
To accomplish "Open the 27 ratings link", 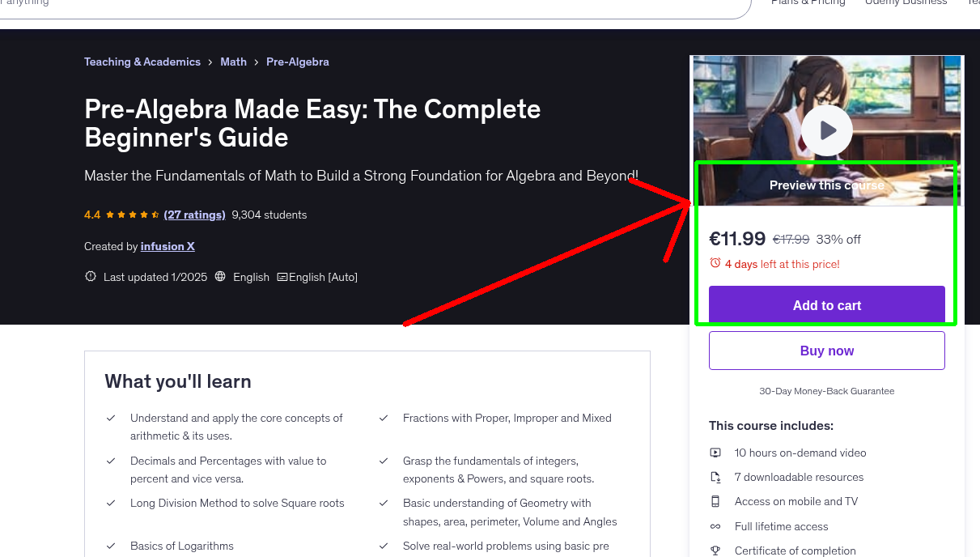I will (x=194, y=215).
